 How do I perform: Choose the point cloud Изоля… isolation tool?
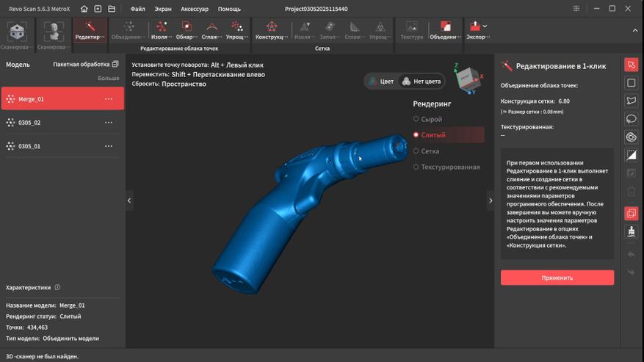point(162,30)
